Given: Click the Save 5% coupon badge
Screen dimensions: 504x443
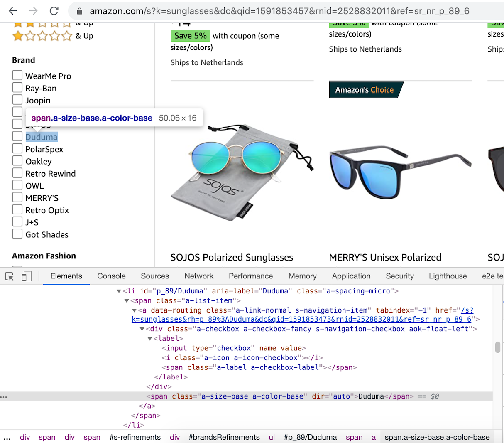Looking at the screenshot, I should click(191, 36).
